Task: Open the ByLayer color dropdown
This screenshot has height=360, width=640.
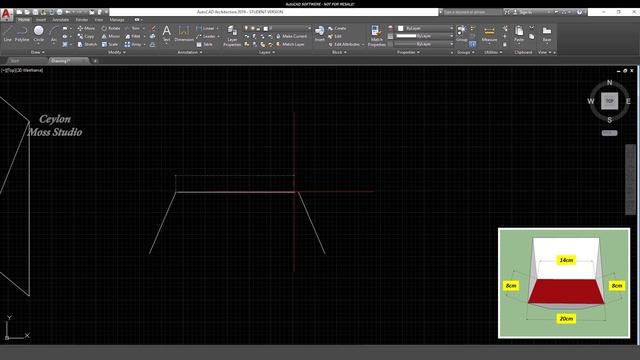Action: [425, 28]
